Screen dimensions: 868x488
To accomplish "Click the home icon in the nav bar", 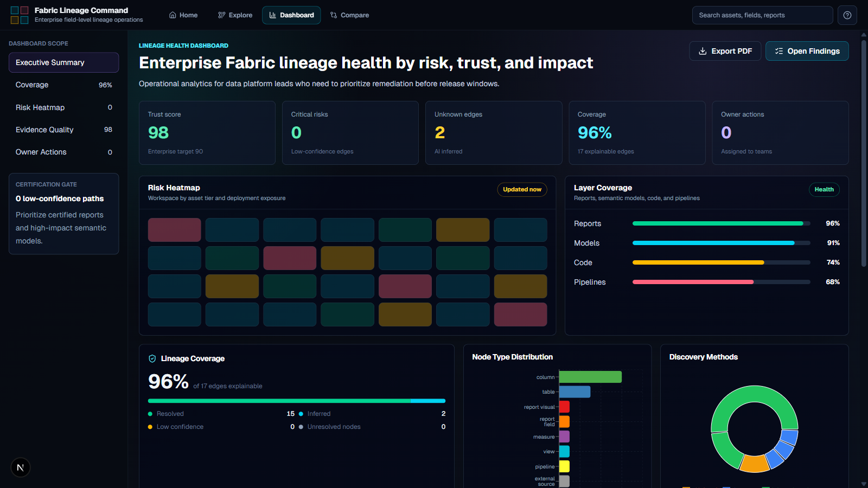I will coord(173,15).
